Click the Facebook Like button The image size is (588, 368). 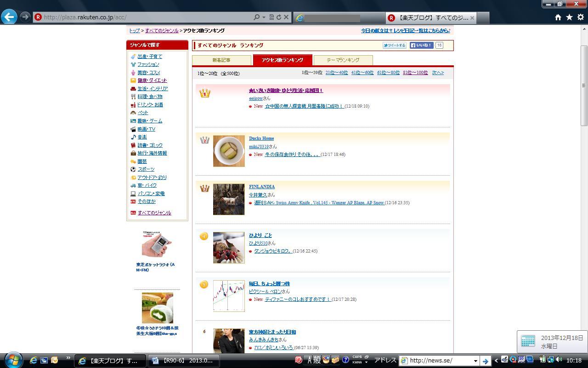click(x=421, y=45)
